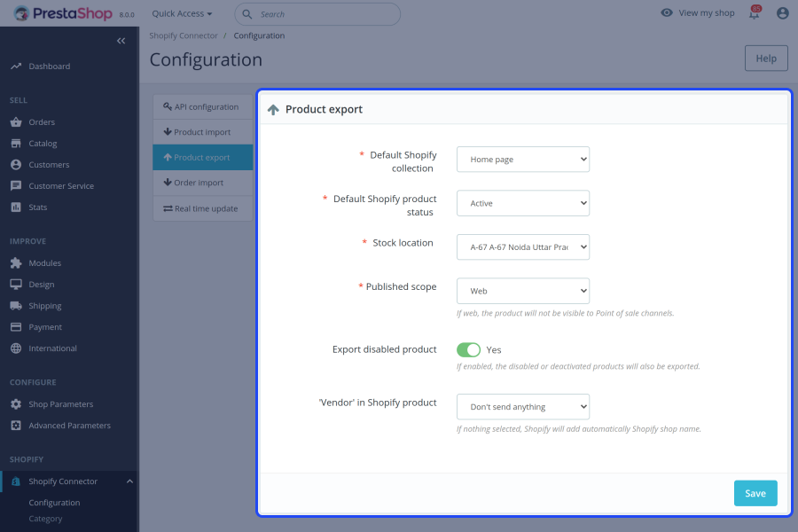Open the Real time update tab

coord(202,208)
